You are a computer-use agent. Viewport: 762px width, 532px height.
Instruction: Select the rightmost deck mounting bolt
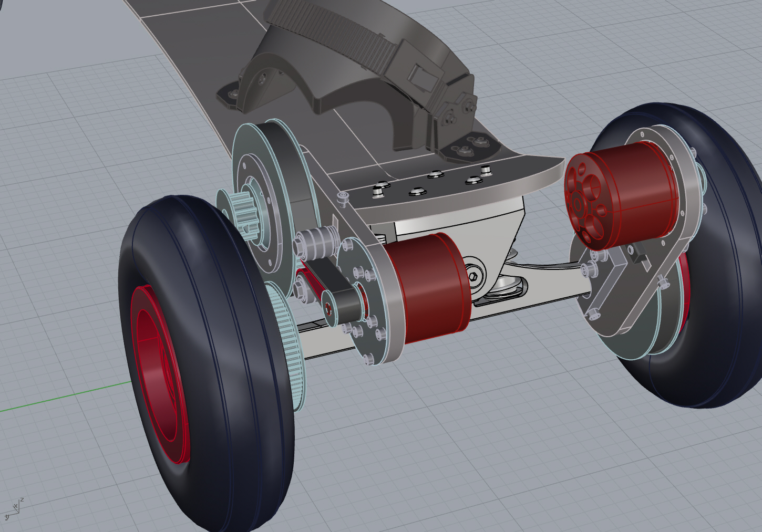point(486,170)
